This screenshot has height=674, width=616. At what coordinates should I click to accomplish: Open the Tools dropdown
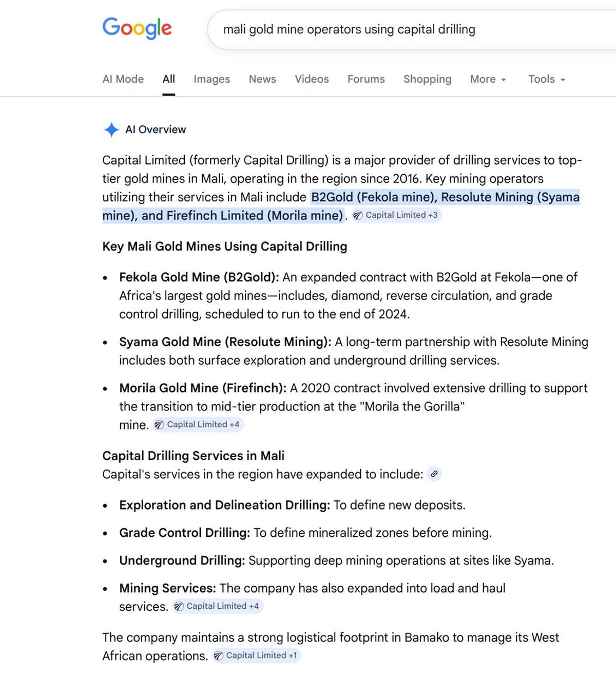point(547,79)
